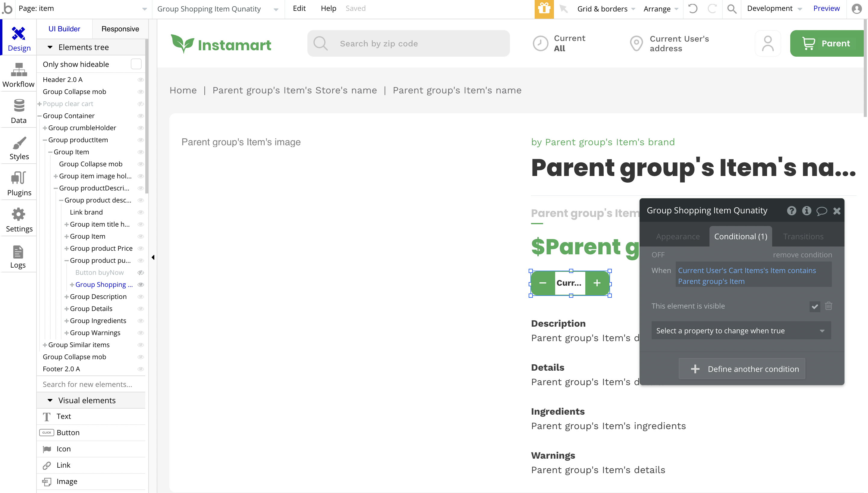Open the Data section

pos(19,111)
